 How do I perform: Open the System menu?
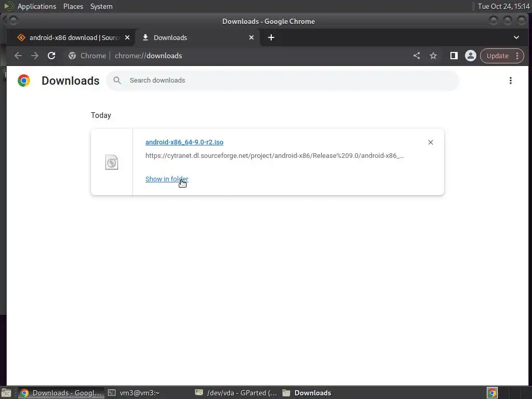(101, 6)
